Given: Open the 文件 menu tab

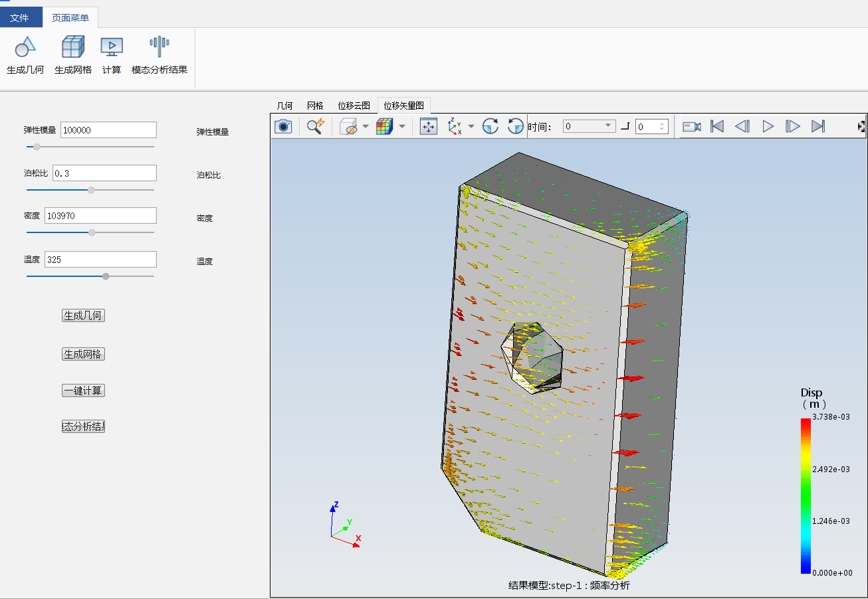Looking at the screenshot, I should pyautogui.click(x=19, y=18).
